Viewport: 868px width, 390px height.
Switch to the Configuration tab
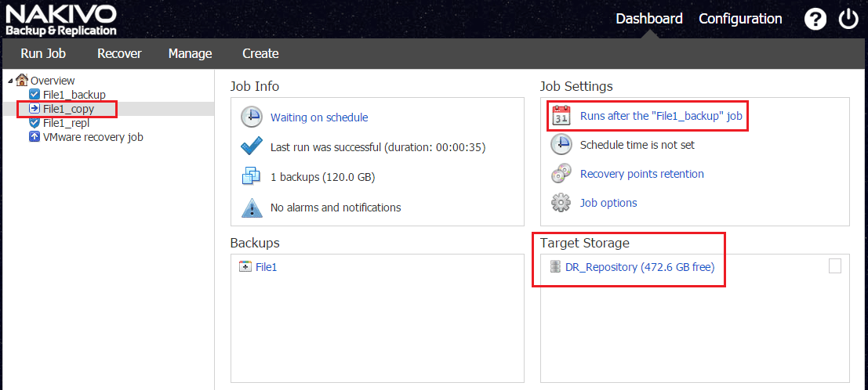tap(740, 19)
